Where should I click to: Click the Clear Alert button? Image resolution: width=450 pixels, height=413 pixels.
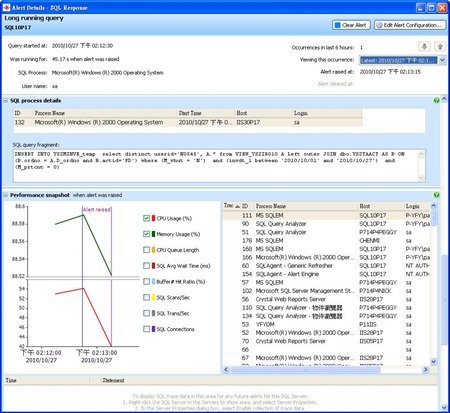pyautogui.click(x=351, y=25)
